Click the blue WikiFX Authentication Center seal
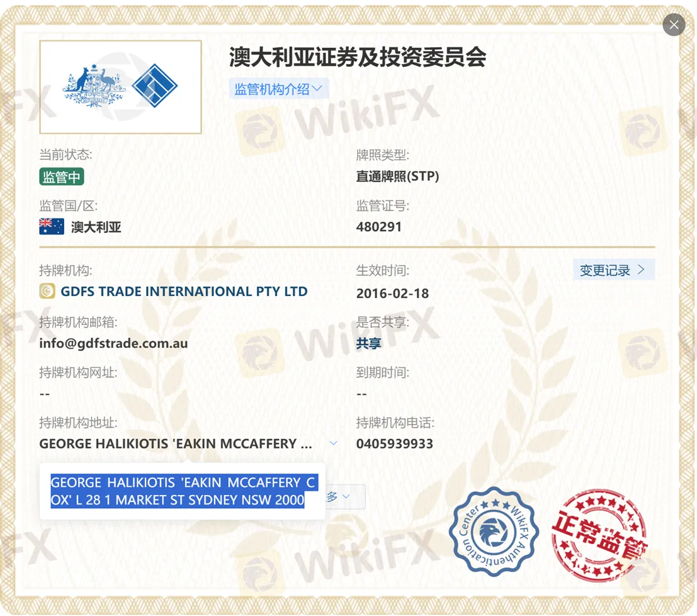The height and width of the screenshot is (616, 697). [494, 532]
